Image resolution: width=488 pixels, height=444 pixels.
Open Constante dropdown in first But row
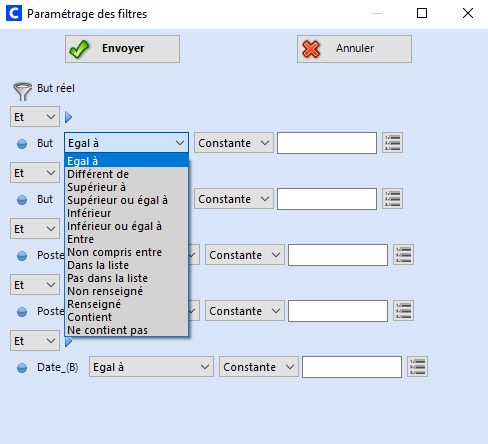pos(234,143)
